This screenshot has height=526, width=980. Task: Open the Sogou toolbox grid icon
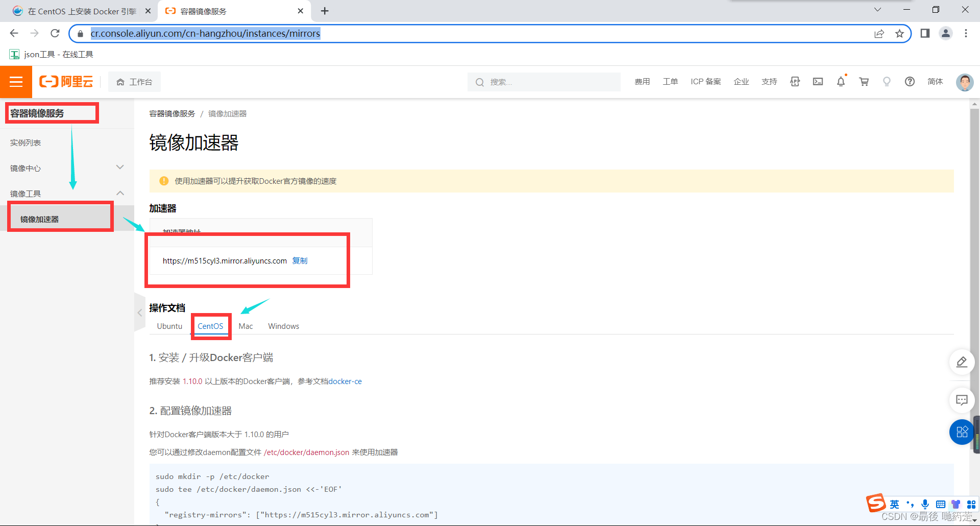pos(971,504)
